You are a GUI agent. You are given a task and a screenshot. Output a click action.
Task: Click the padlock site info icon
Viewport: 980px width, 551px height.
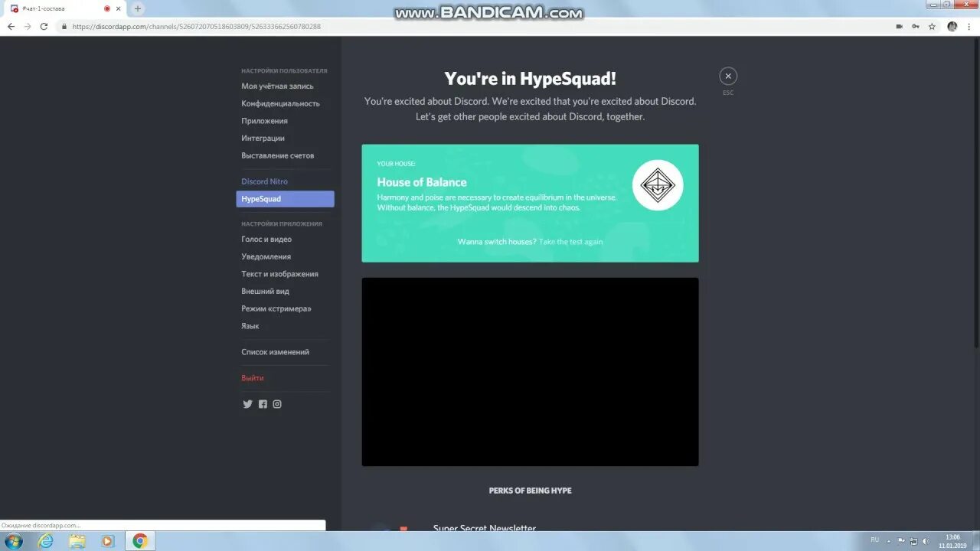point(64,26)
